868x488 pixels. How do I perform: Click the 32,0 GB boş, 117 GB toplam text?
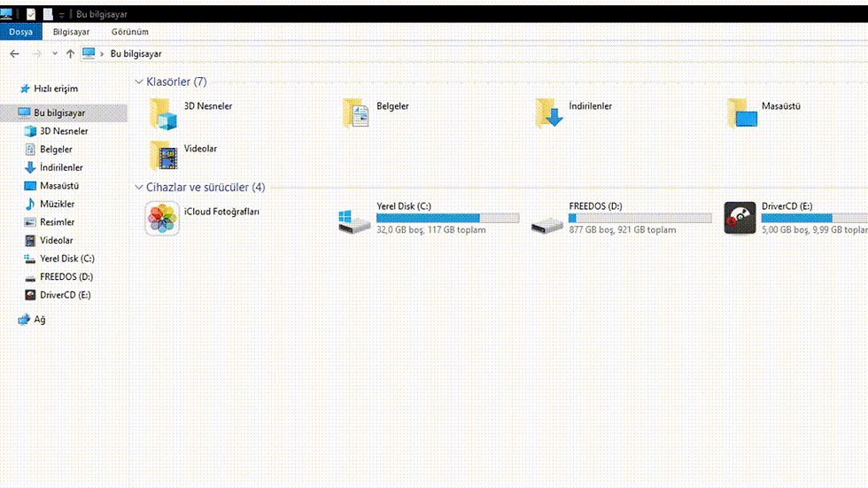431,229
